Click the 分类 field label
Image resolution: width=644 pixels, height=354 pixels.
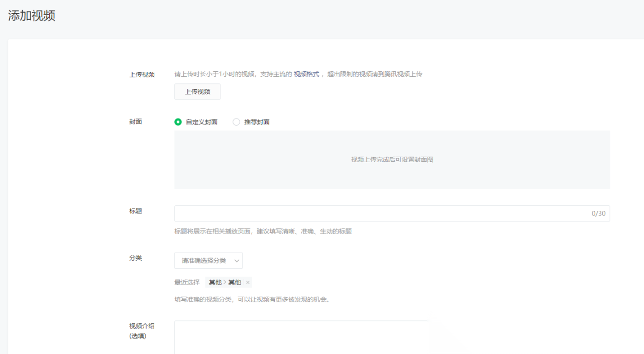tap(136, 258)
